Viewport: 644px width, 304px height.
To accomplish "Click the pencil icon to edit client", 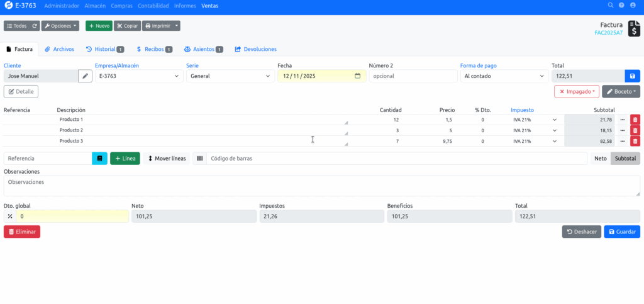I will coord(85,76).
